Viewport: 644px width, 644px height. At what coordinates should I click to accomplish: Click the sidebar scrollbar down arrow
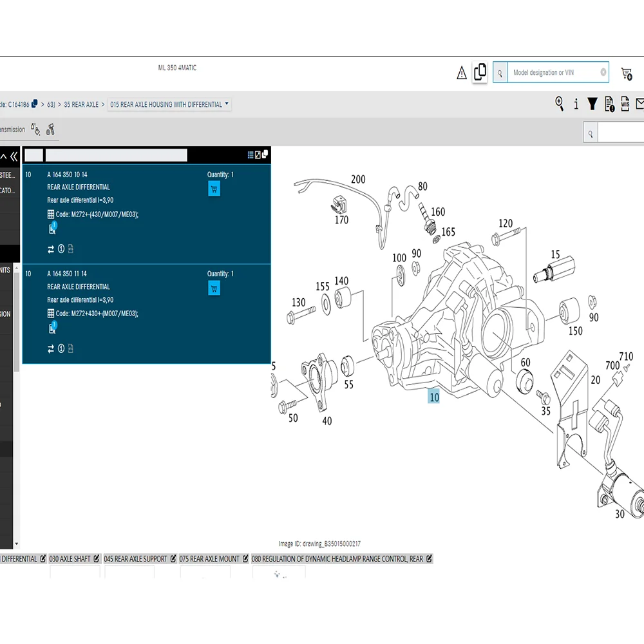[17, 544]
